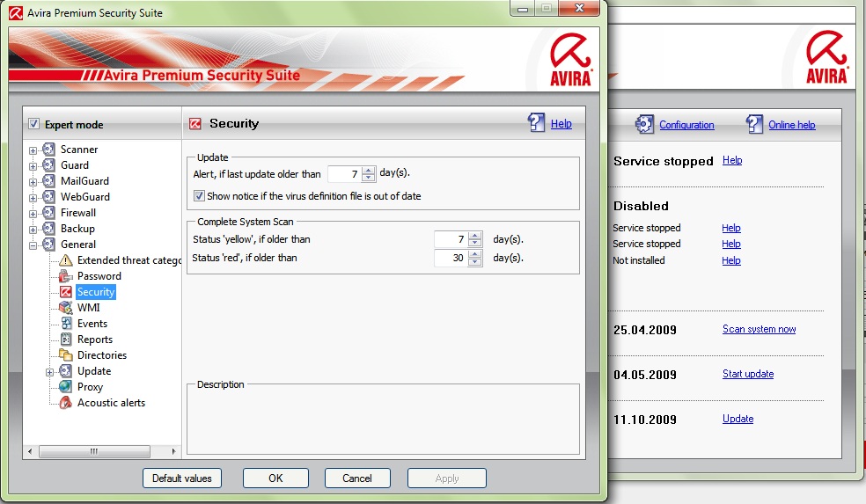The image size is (866, 504).
Task: Expand the Backup tree node
Action: tap(33, 230)
